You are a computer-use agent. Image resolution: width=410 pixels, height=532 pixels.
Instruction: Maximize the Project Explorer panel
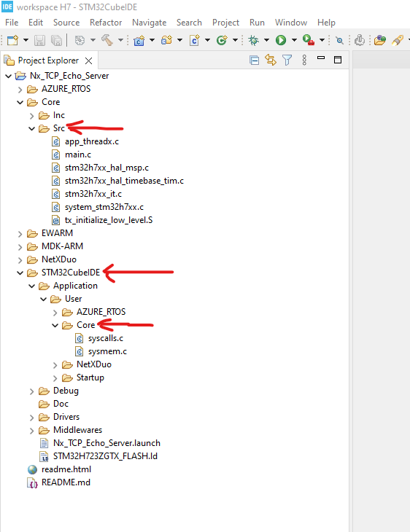(x=338, y=60)
